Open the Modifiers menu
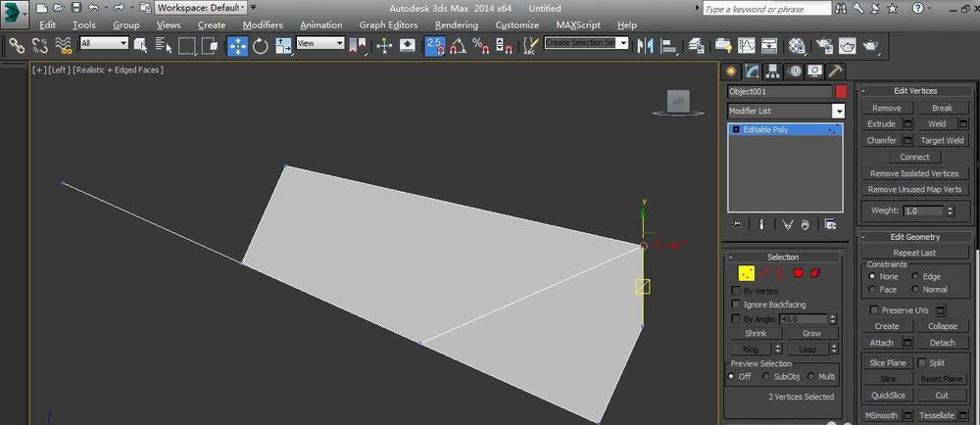Screen dimensions: 980x425 263,24
